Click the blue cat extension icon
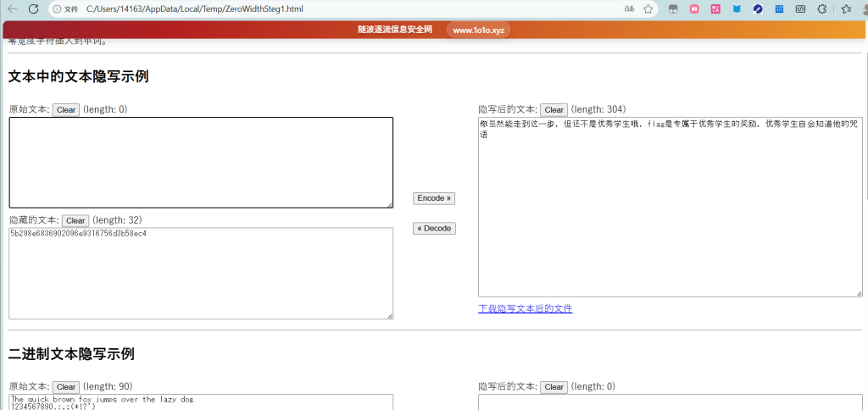Viewport: 868px width, 410px height. coord(737,8)
